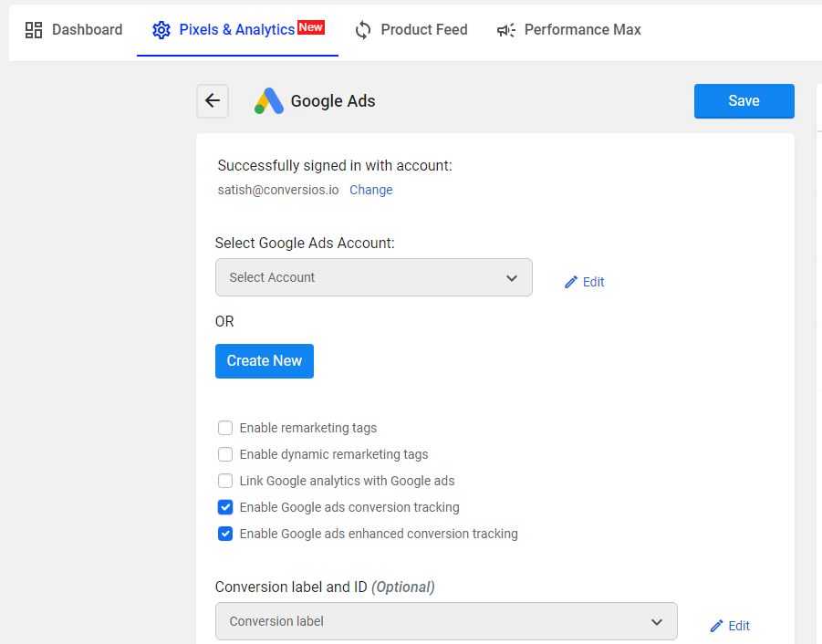The image size is (822, 644).
Task: Uncheck Enable Google ads conversion tracking
Action: 225,506
